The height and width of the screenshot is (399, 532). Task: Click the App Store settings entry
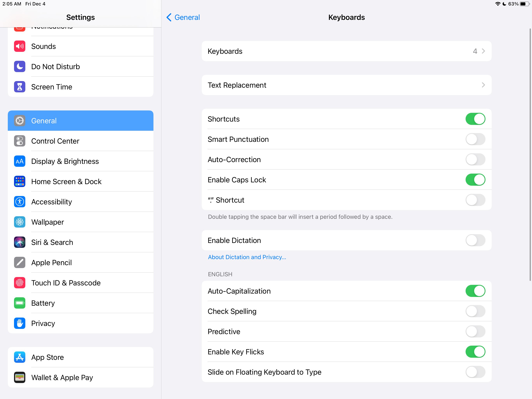pyautogui.click(x=81, y=357)
